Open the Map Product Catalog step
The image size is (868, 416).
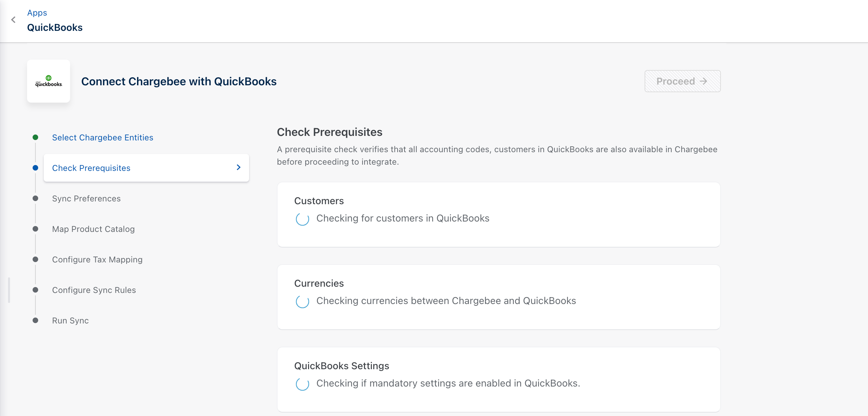point(93,229)
